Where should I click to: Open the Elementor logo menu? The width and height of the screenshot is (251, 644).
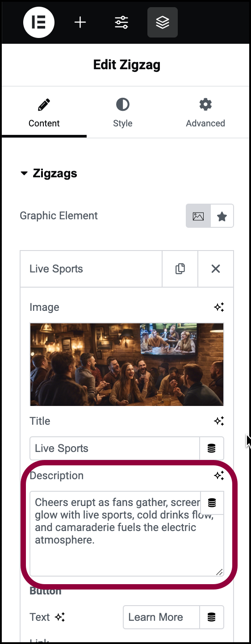pos(39,22)
